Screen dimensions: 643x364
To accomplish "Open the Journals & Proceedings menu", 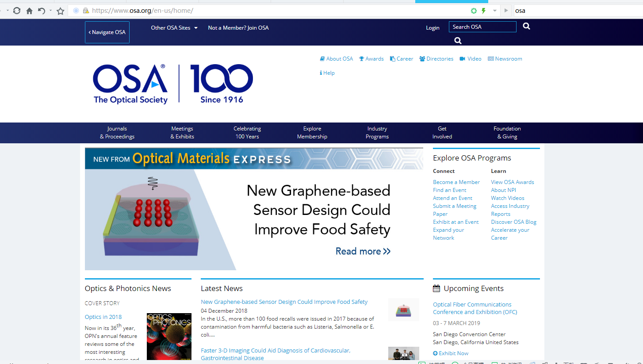I will click(117, 133).
